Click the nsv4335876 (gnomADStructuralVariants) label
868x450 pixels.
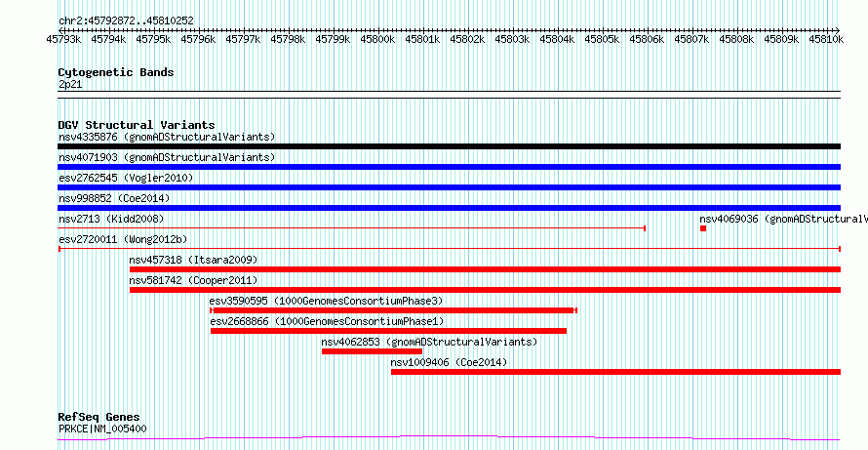click(167, 137)
